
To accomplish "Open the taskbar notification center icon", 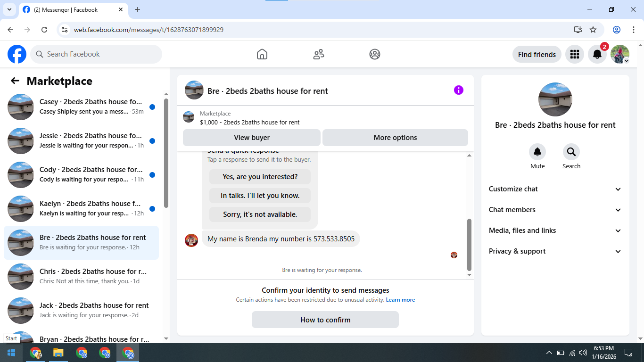I will pos(628,353).
